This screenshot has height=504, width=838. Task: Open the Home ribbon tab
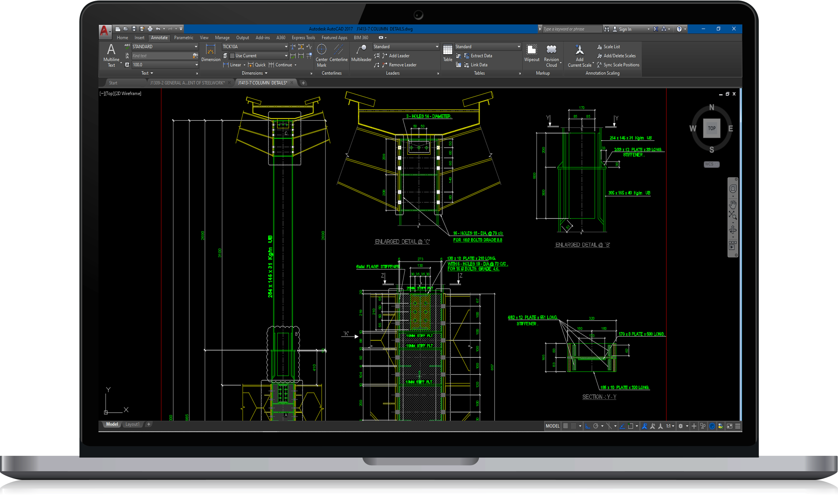point(122,38)
